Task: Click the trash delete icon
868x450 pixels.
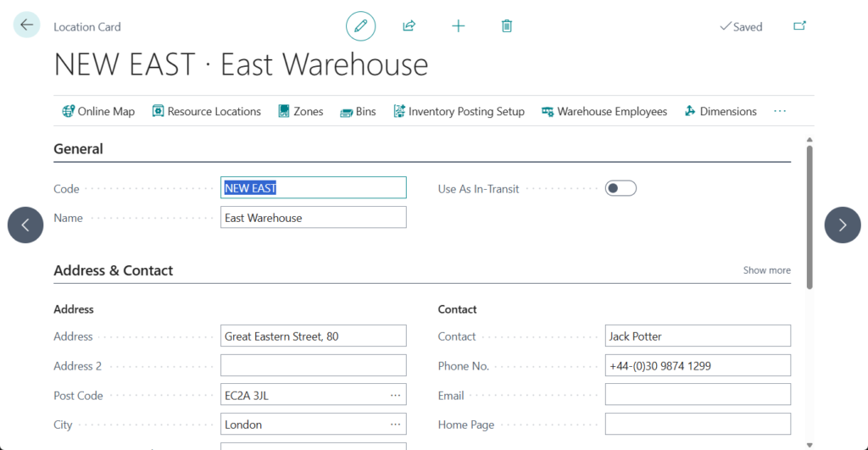Action: coord(507,26)
